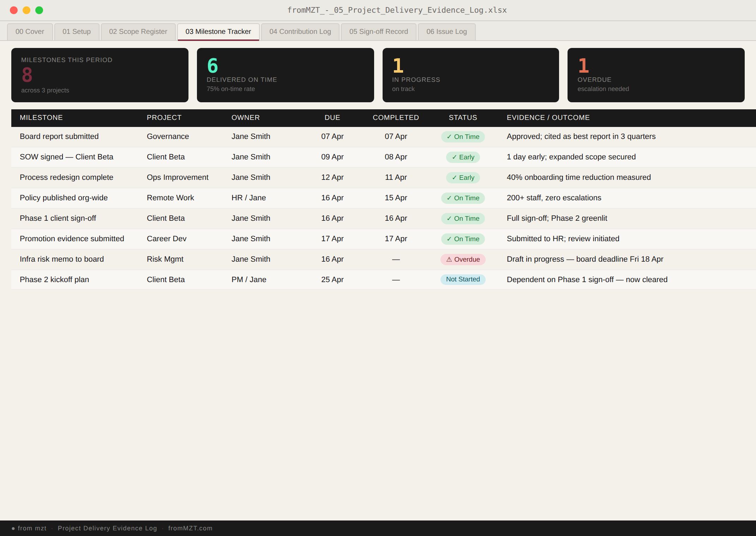Click the Overdue status badge
The height and width of the screenshot is (536, 756).
pyautogui.click(x=463, y=260)
